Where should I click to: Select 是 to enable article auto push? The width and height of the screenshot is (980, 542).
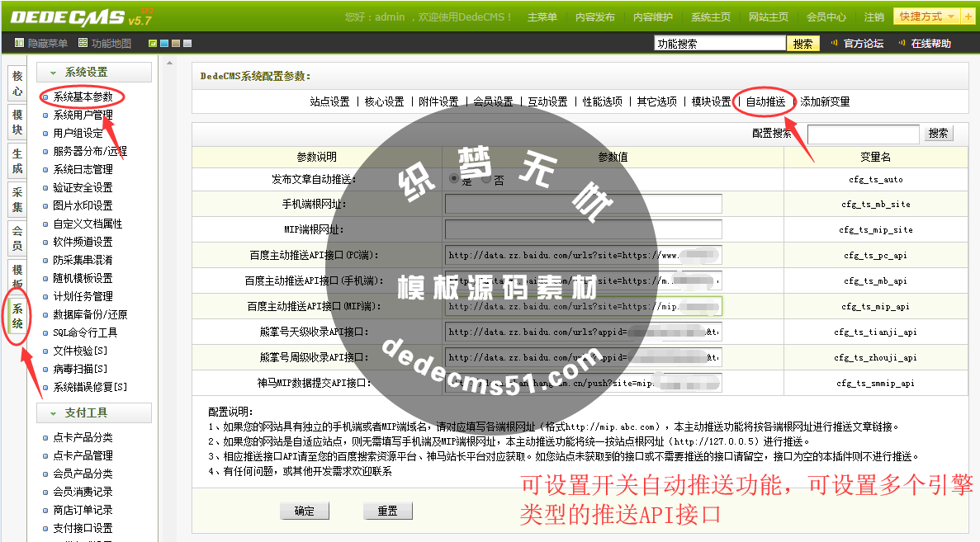(453, 178)
